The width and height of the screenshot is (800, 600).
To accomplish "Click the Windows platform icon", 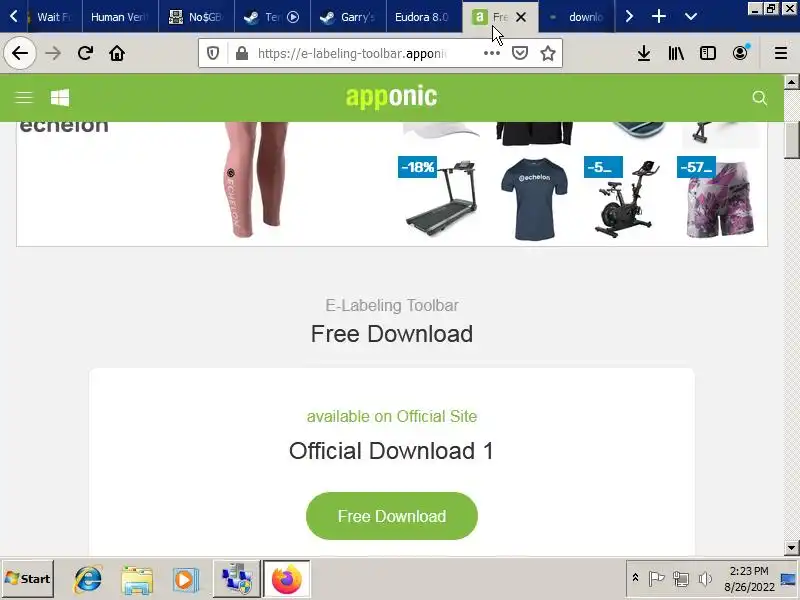I will (60, 97).
